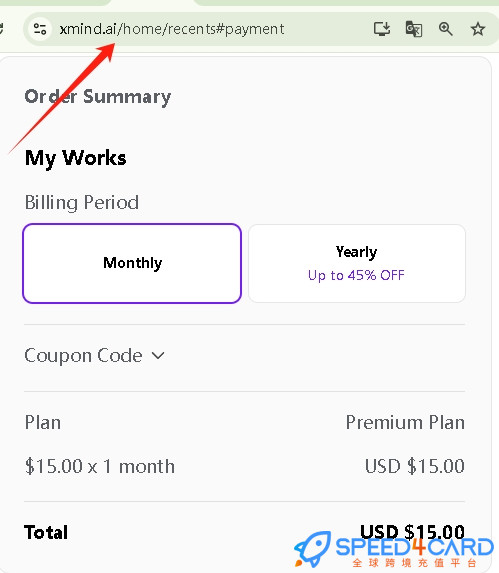Click the SPEED4CARD watermark text
The image size is (499, 573).
tap(415, 547)
